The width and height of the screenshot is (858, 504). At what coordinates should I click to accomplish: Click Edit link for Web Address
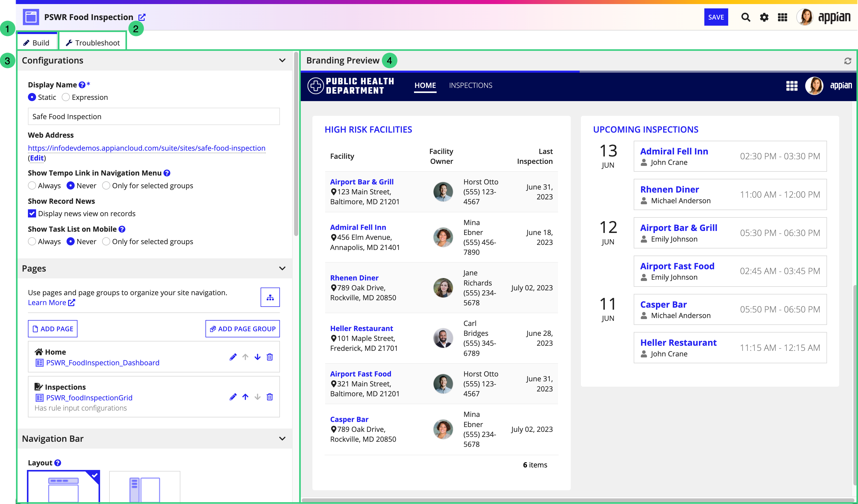37,158
